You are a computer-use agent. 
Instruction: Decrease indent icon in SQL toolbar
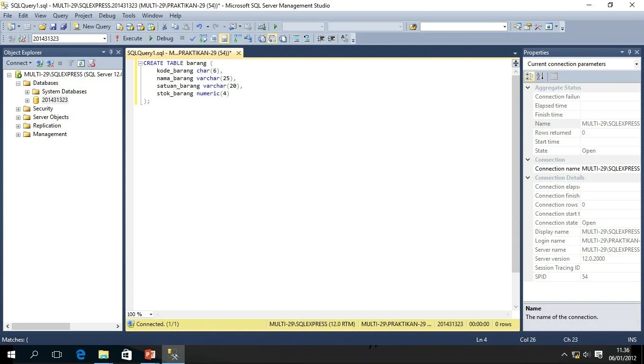(x=321, y=38)
